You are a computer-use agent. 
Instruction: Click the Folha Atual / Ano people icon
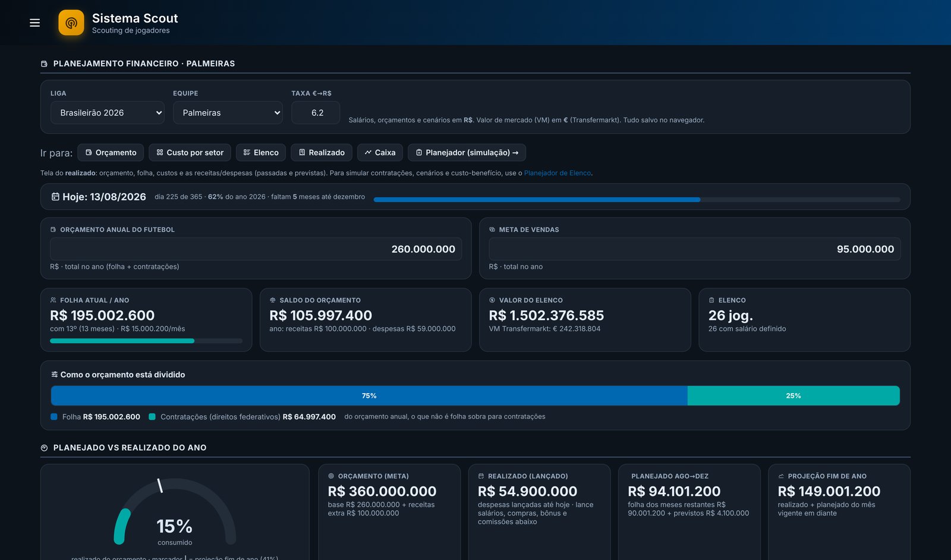[x=53, y=300]
